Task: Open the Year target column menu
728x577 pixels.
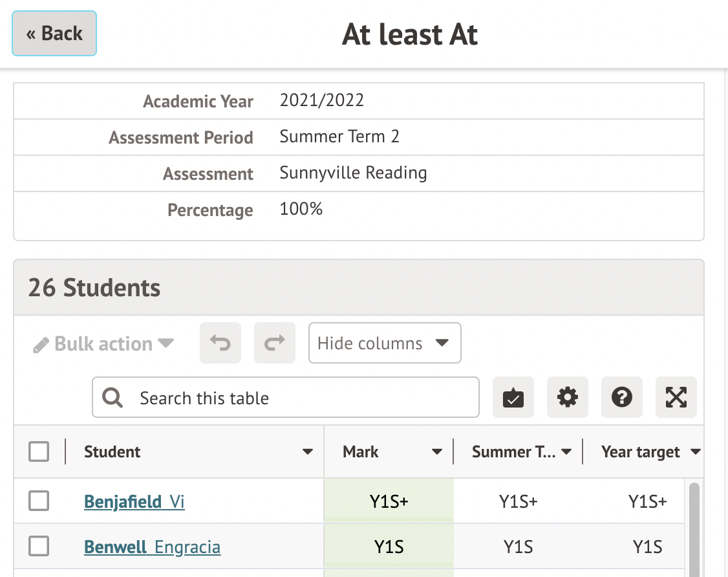Action: 696,452
